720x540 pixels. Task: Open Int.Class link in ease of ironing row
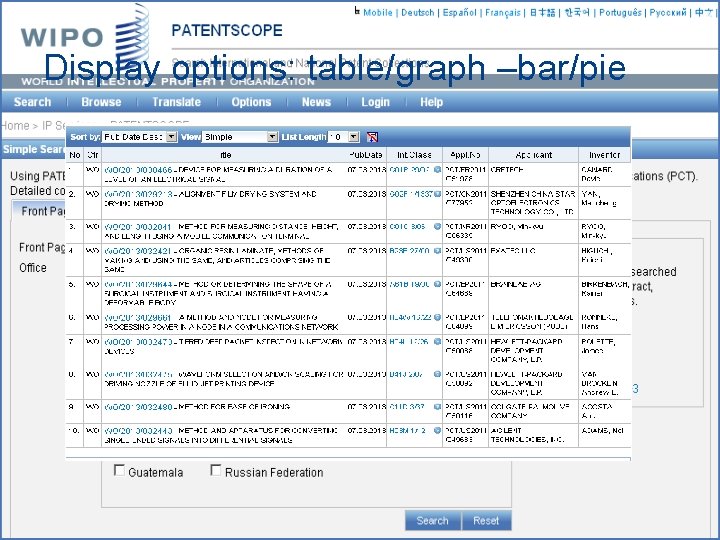pyautogui.click(x=406, y=407)
